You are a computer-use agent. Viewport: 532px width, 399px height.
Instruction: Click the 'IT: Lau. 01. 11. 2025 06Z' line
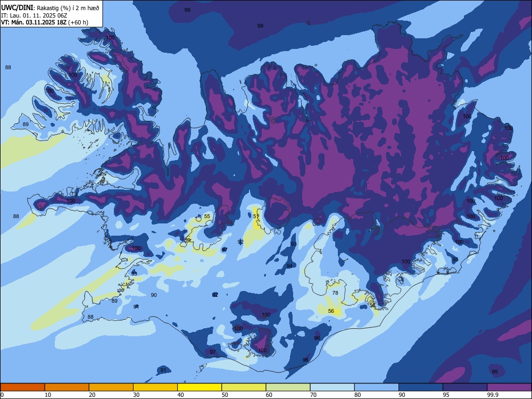click(x=34, y=15)
